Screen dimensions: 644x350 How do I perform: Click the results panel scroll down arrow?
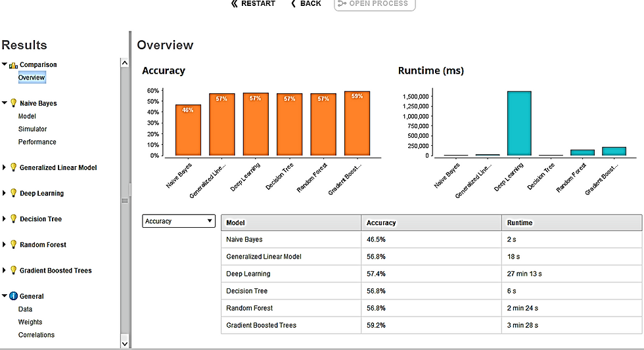[125, 344]
